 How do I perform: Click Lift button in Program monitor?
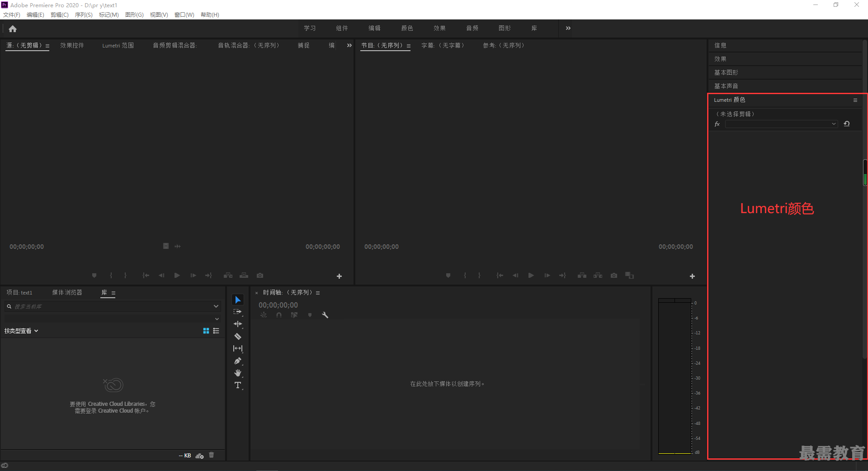(582, 275)
